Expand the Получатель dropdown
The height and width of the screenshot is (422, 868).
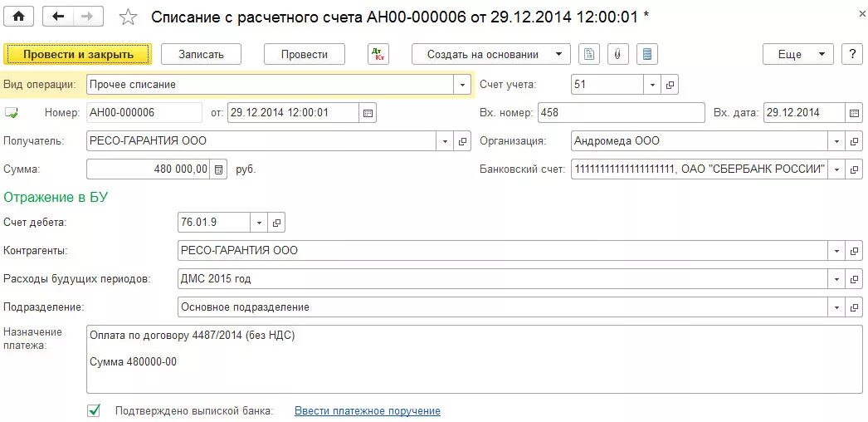coord(445,141)
